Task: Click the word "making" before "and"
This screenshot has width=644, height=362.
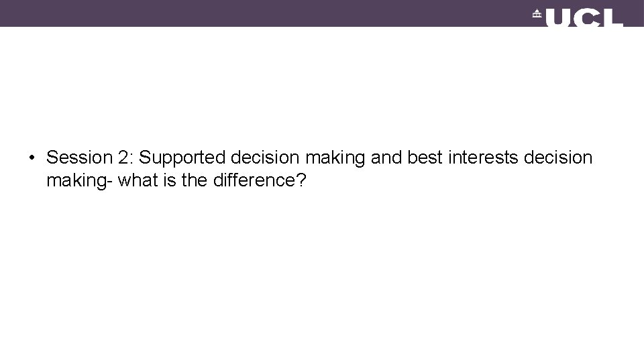Action: (x=335, y=158)
